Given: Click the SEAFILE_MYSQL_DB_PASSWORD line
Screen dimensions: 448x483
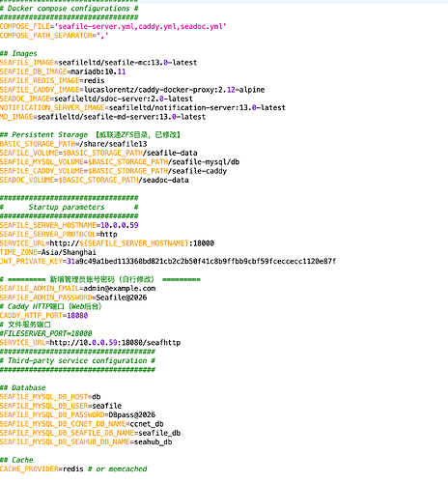Looking at the screenshot, I should point(77,414).
